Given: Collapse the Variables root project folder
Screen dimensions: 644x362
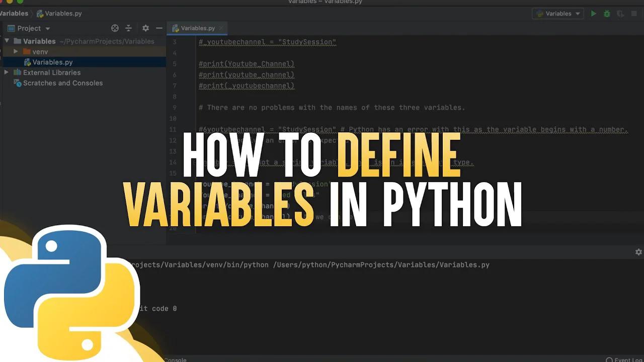Looking at the screenshot, I should coord(7,41).
